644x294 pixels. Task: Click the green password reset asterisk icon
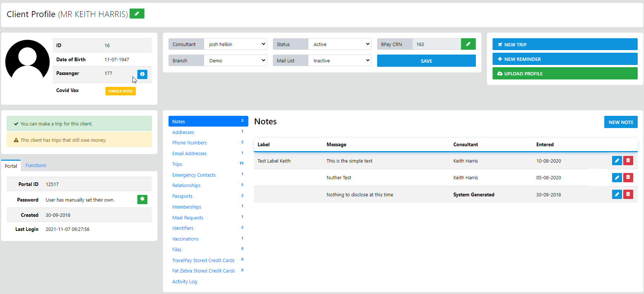tap(142, 199)
